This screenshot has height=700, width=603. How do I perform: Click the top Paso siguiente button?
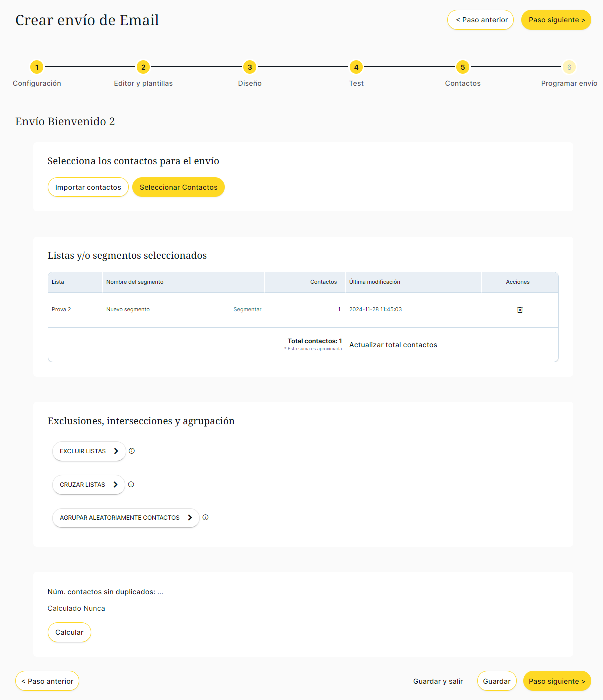(556, 20)
